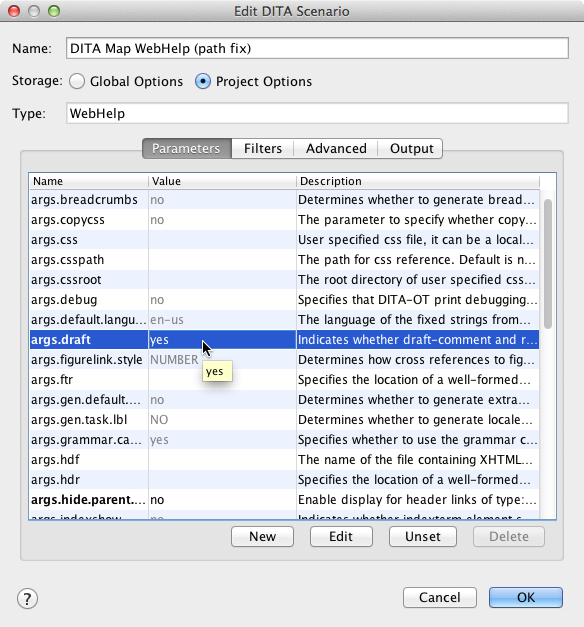Screen dimensions: 584x627
Task: Click the Type field showing WebHelp
Action: 317,113
